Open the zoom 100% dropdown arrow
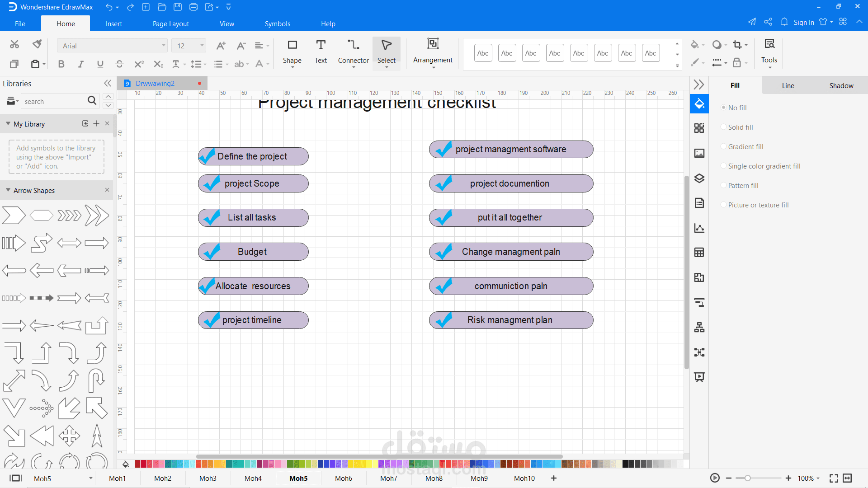This screenshot has height=488, width=868. [818, 478]
